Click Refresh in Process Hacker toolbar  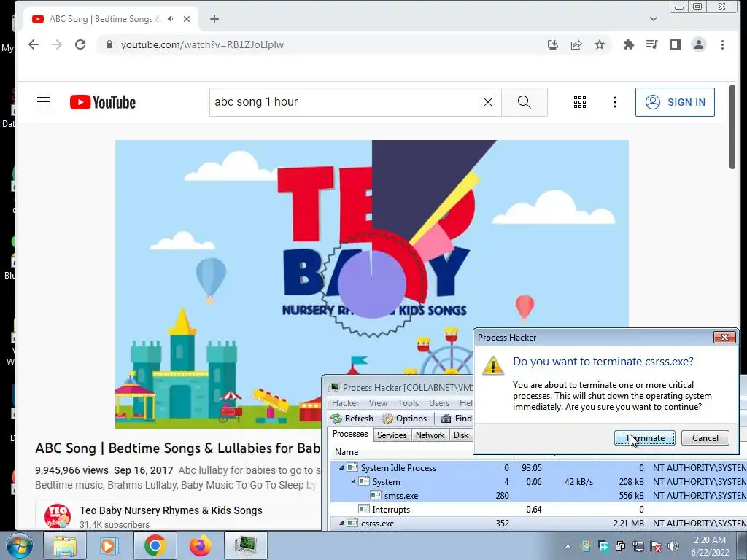[x=352, y=419]
